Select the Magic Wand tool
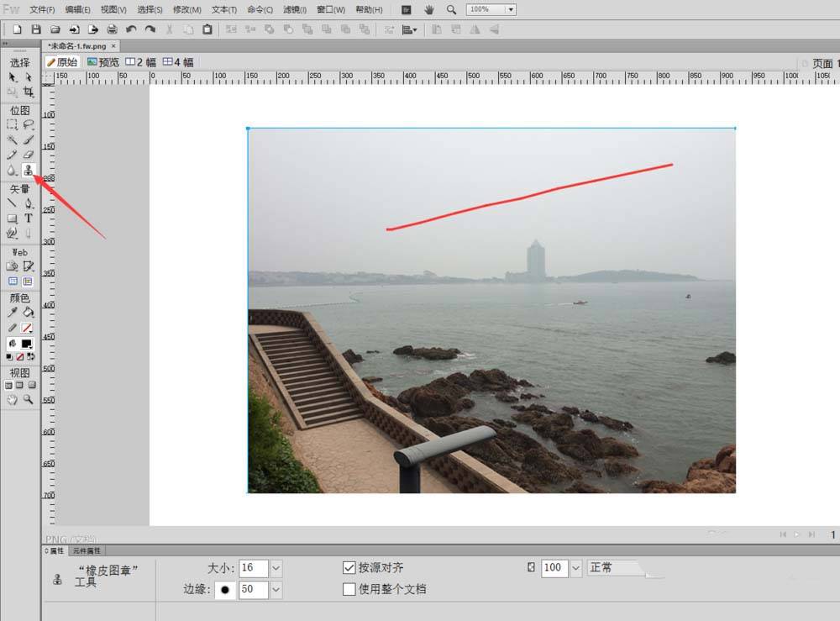 pos(12,140)
